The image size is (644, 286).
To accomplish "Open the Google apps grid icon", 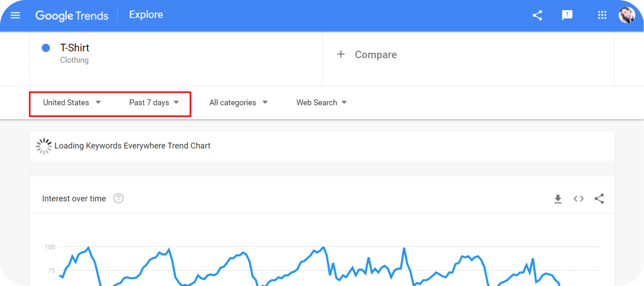I will tap(602, 15).
